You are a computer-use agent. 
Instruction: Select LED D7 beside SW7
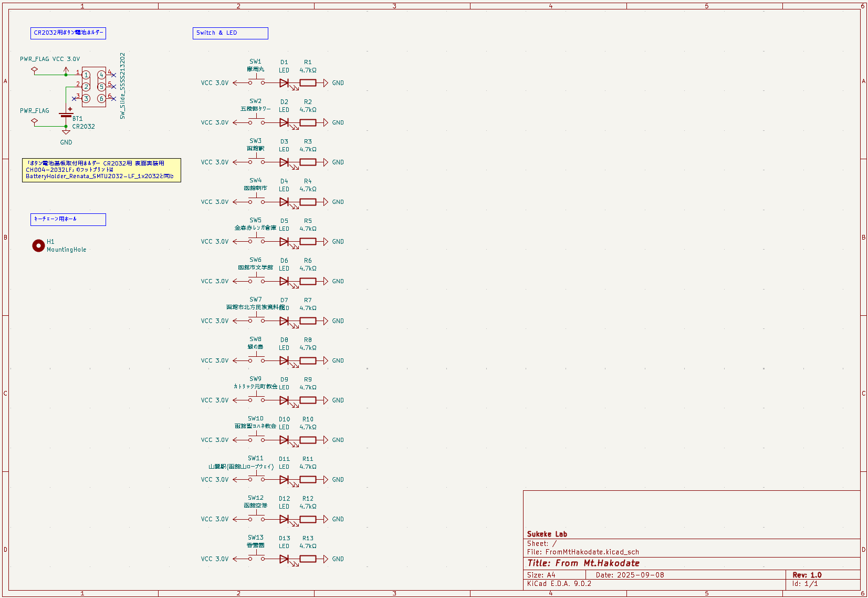[284, 321]
